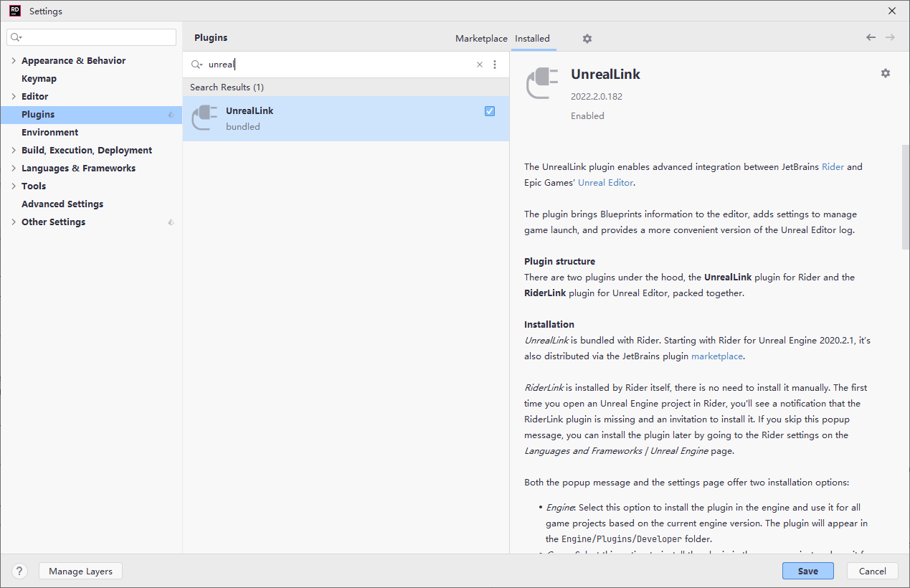Viewport: 910px width, 588px height.
Task: Click the description pane scrollbar thumb
Action: point(906,197)
